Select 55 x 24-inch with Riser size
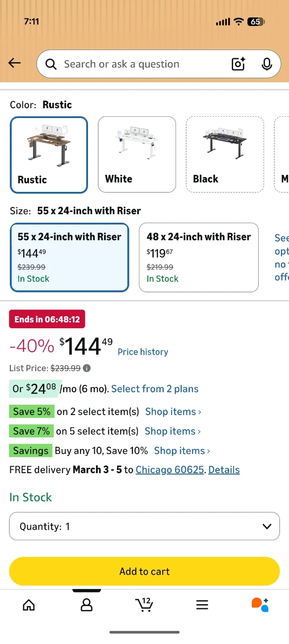This screenshot has height=644, width=289. [69, 257]
